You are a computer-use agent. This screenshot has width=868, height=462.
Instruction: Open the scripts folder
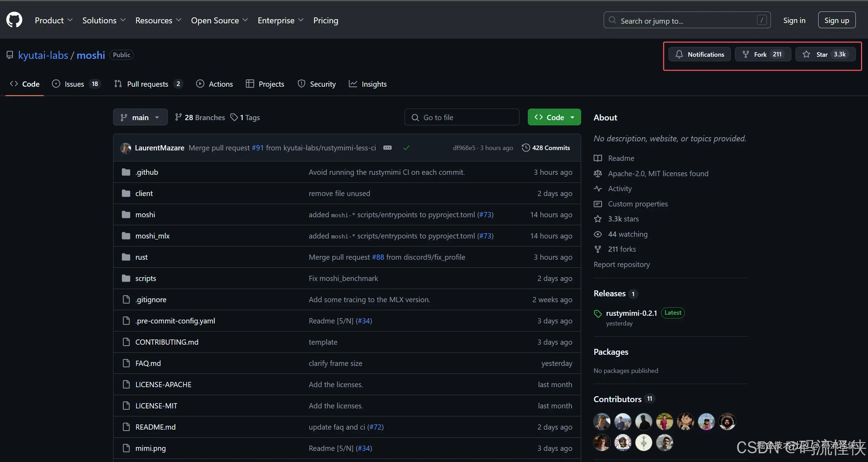pyautogui.click(x=146, y=278)
